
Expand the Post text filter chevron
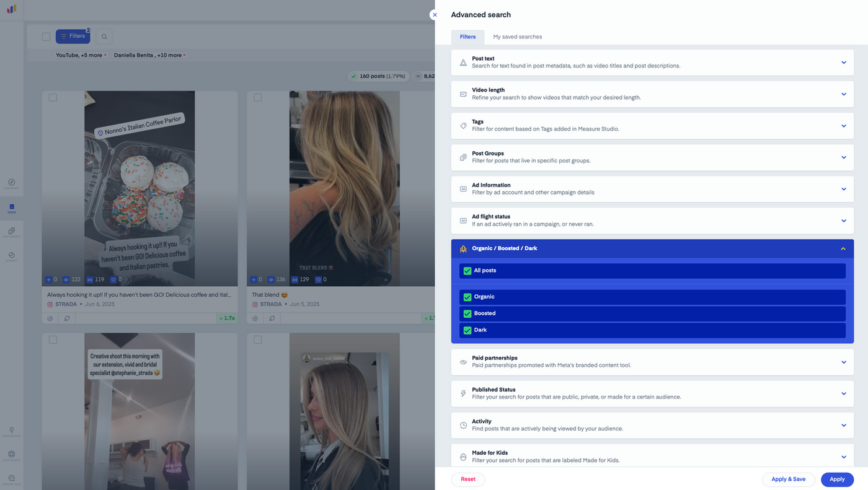point(843,63)
